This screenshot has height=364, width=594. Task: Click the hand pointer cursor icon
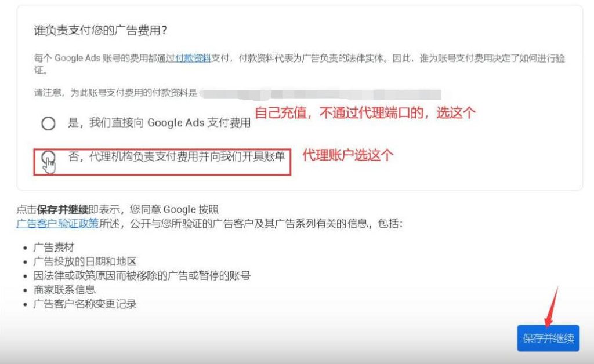tap(50, 165)
